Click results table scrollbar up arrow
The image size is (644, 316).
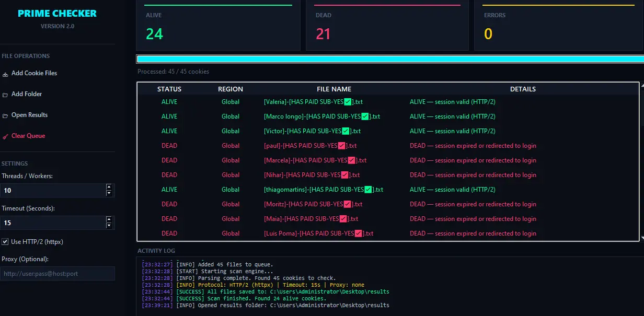[x=642, y=86]
